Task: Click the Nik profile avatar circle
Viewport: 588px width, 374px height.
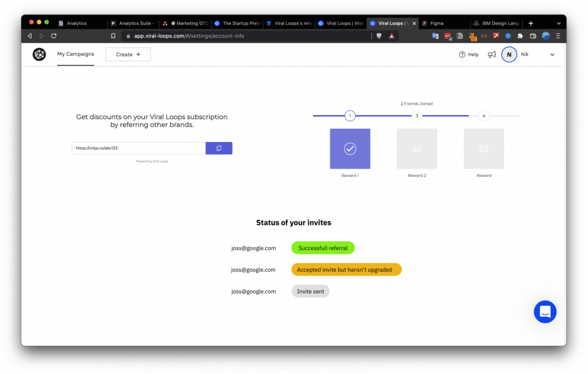Action: click(x=509, y=54)
